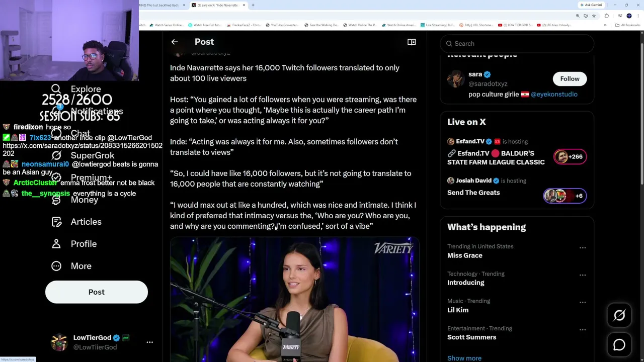
Task: Open Watch Free Full Mo... bookmark
Action: (x=205, y=25)
